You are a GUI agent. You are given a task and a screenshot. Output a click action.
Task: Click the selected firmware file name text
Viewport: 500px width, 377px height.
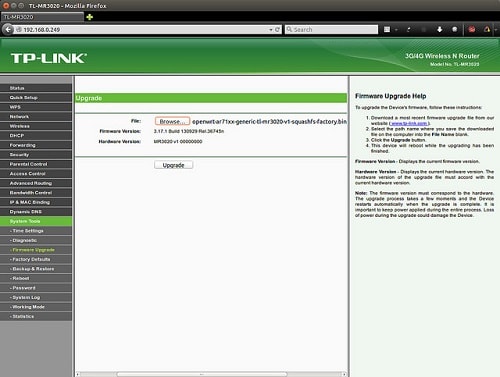[x=269, y=121]
